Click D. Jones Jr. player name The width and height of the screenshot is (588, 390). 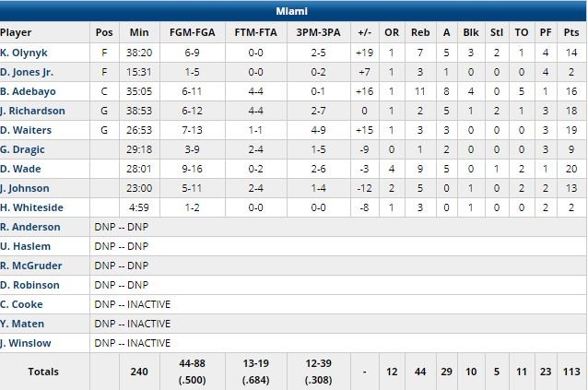[x=28, y=72]
